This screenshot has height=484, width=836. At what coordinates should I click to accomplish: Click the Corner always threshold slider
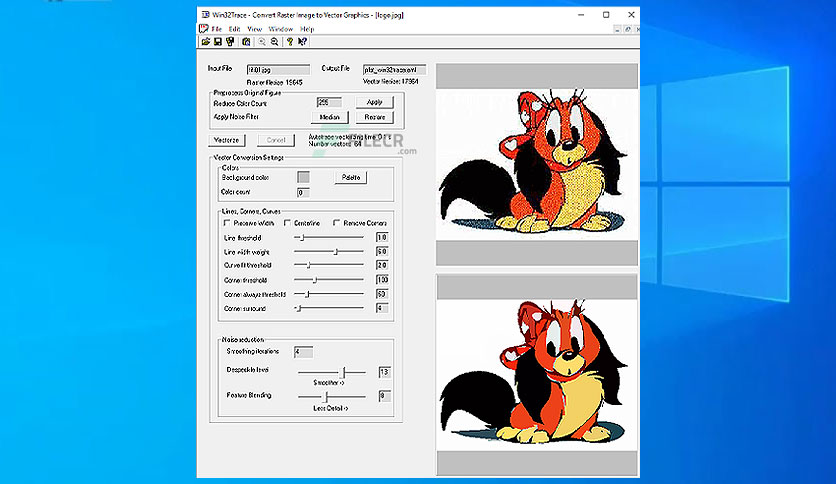(329, 294)
